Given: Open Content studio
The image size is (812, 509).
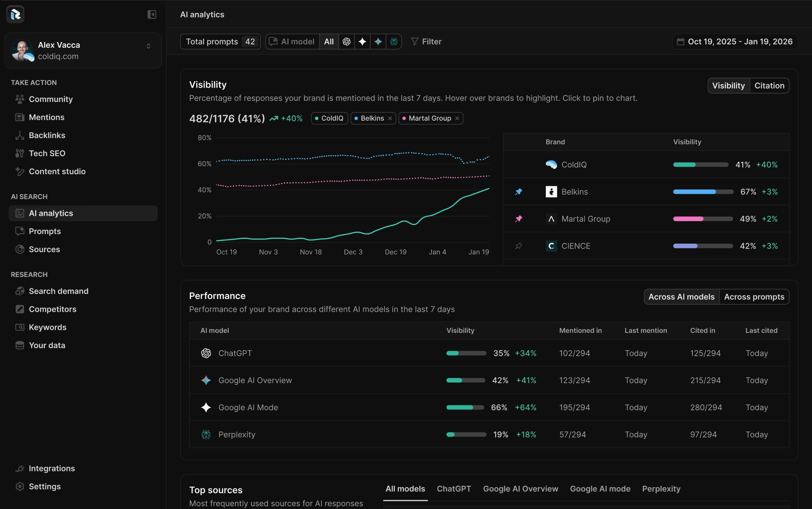Looking at the screenshot, I should click(x=83, y=172).
